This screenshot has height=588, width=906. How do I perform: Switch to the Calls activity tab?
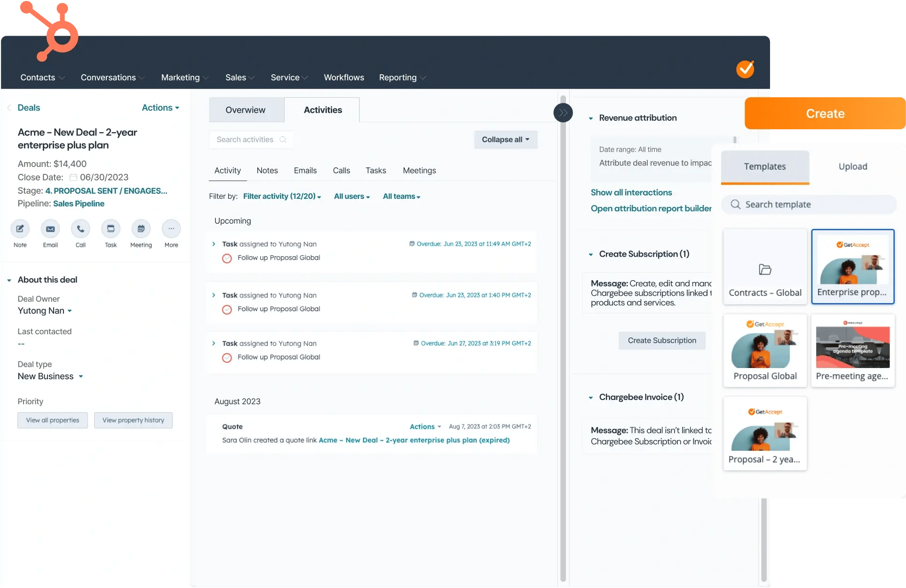pyautogui.click(x=342, y=171)
